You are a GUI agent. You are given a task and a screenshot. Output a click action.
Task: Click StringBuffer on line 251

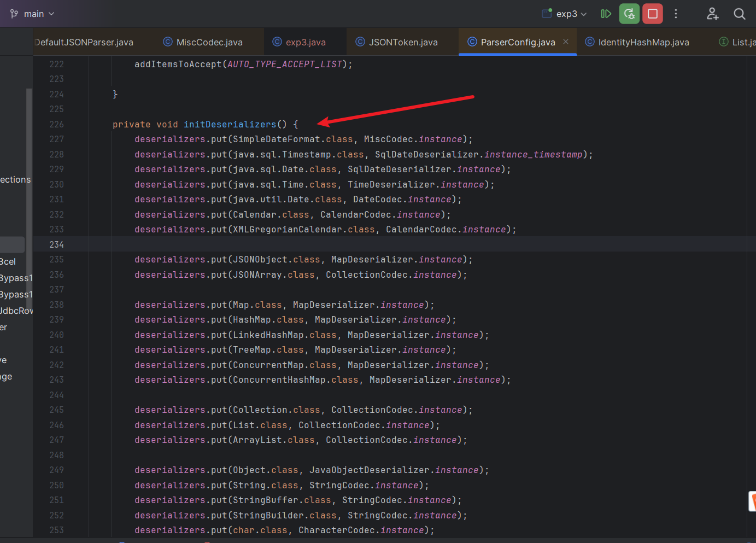[266, 500]
